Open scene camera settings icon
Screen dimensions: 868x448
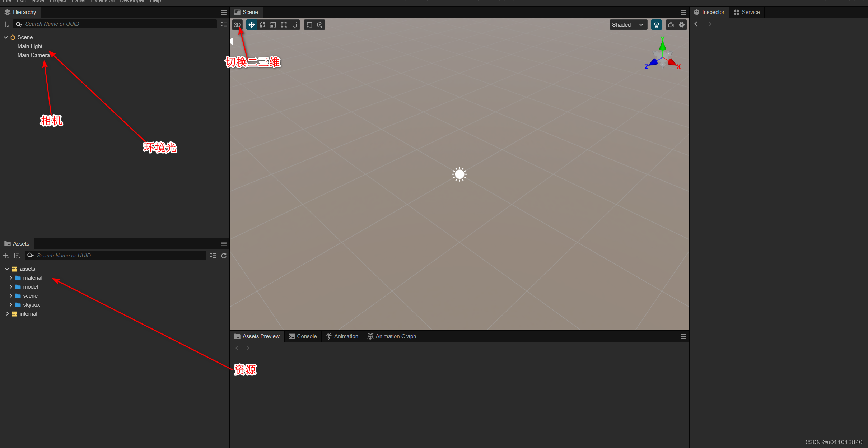tap(671, 25)
